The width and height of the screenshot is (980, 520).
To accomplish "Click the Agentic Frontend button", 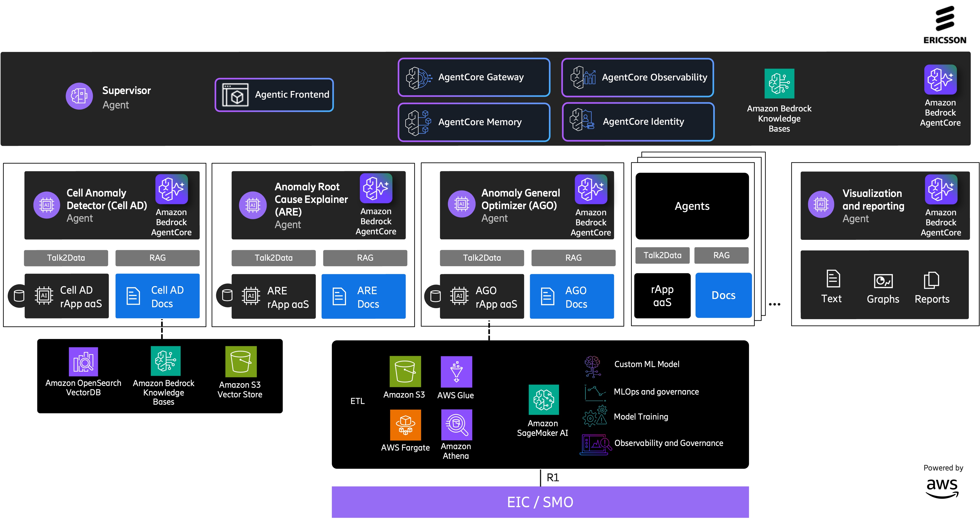I will pyautogui.click(x=274, y=95).
